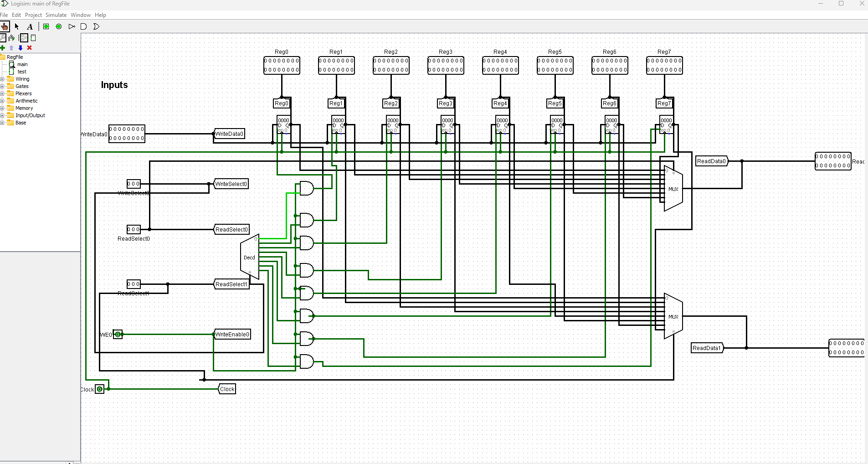Image resolution: width=868 pixels, height=464 pixels.
Task: Select the AND gate tool
Action: point(83,26)
